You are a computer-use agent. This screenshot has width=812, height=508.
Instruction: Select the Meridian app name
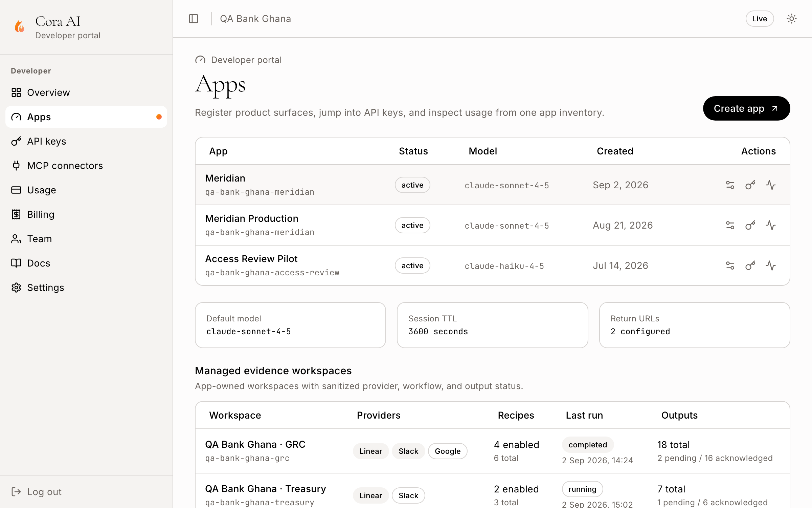pyautogui.click(x=225, y=178)
